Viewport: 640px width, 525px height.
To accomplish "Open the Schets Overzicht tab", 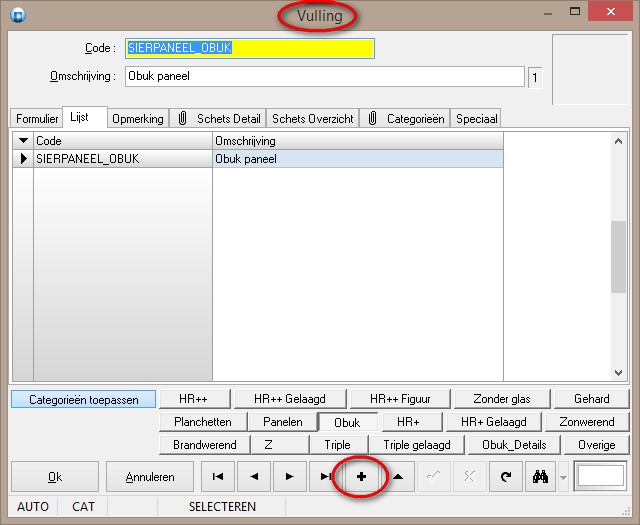I will [x=313, y=119].
